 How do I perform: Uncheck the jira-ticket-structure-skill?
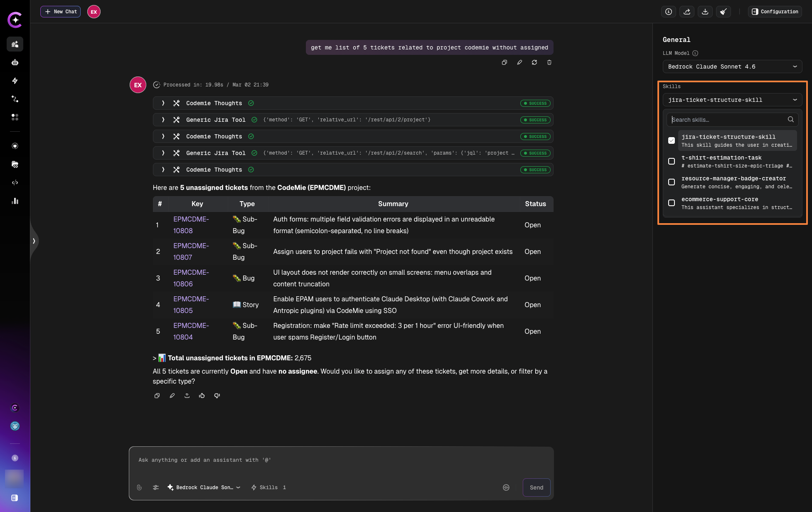pyautogui.click(x=672, y=140)
